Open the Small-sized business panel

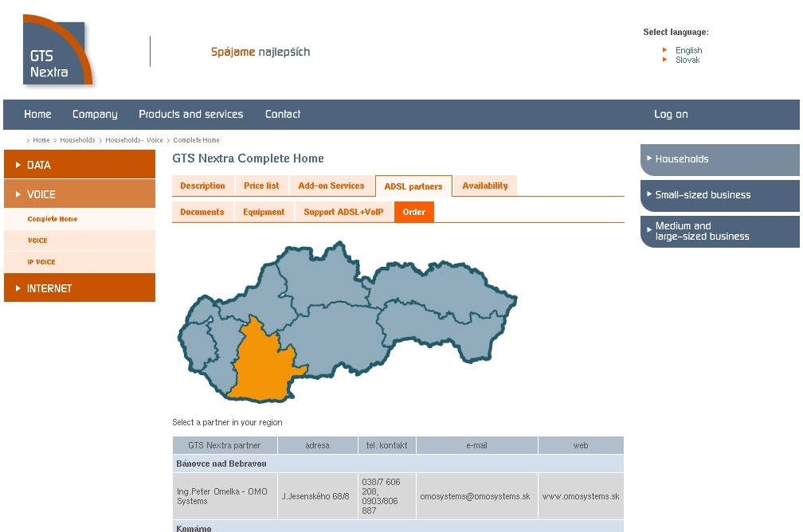[719, 195]
